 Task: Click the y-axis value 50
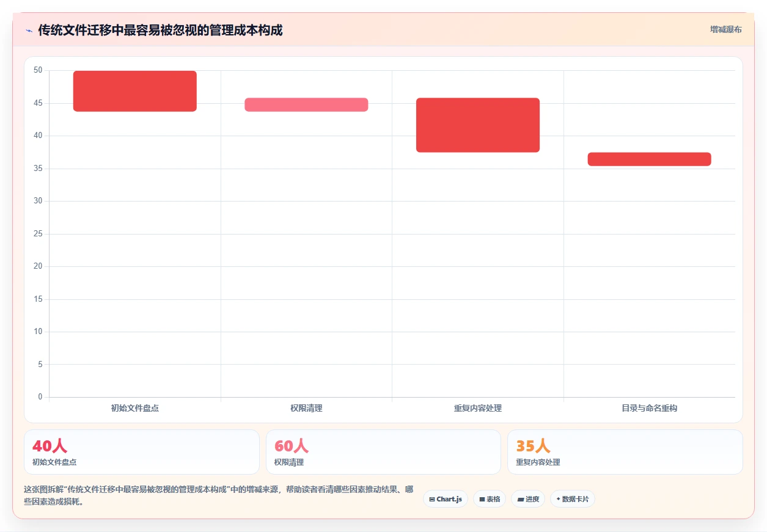click(38, 70)
